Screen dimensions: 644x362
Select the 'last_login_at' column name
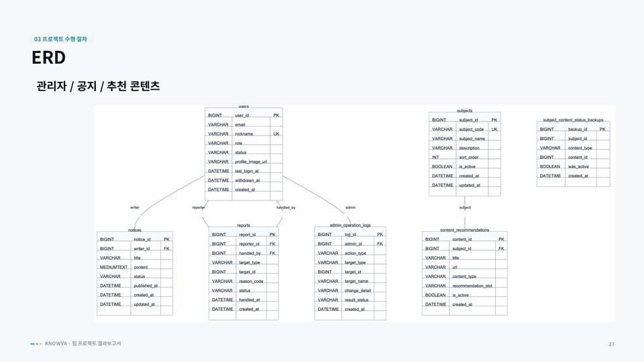point(247,171)
